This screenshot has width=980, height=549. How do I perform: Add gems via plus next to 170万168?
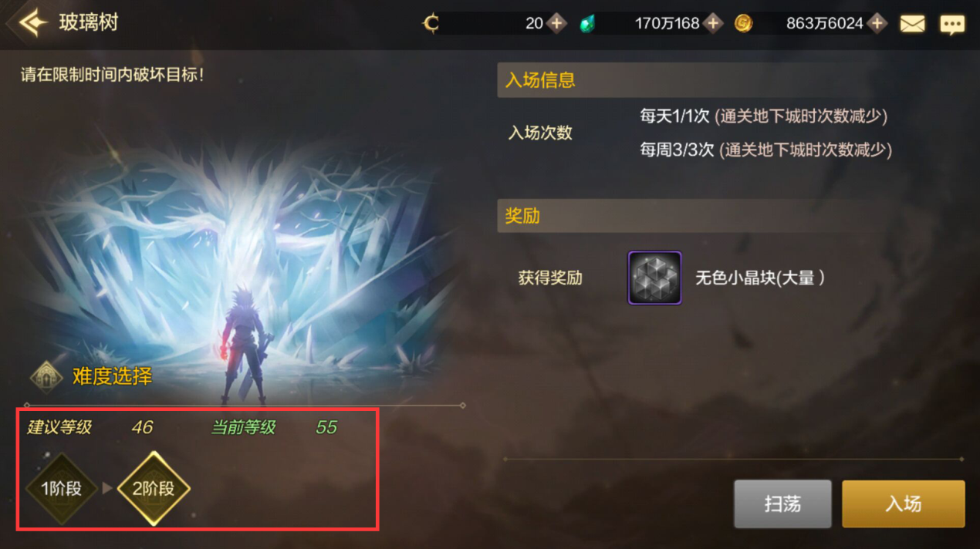click(x=713, y=24)
